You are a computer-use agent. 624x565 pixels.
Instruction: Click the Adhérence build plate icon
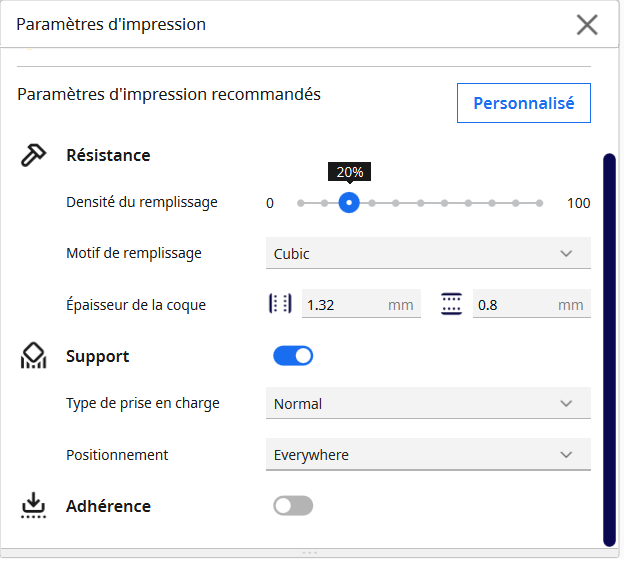click(x=34, y=506)
